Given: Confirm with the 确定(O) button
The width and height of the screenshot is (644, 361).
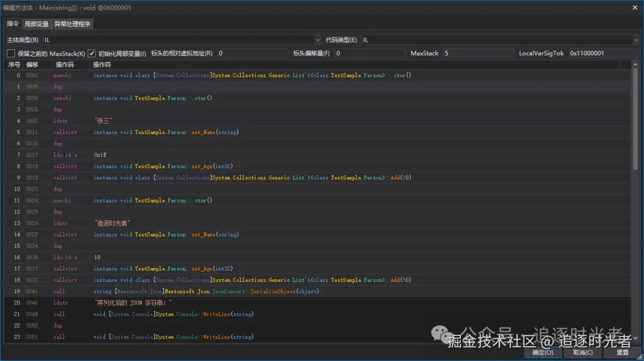Looking at the screenshot, I should pos(543,353).
